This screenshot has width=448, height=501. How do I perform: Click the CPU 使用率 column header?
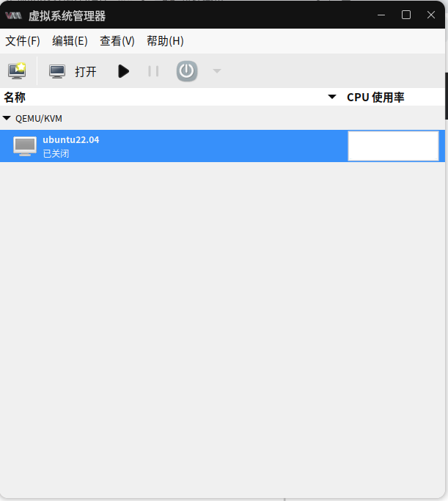pyautogui.click(x=375, y=97)
